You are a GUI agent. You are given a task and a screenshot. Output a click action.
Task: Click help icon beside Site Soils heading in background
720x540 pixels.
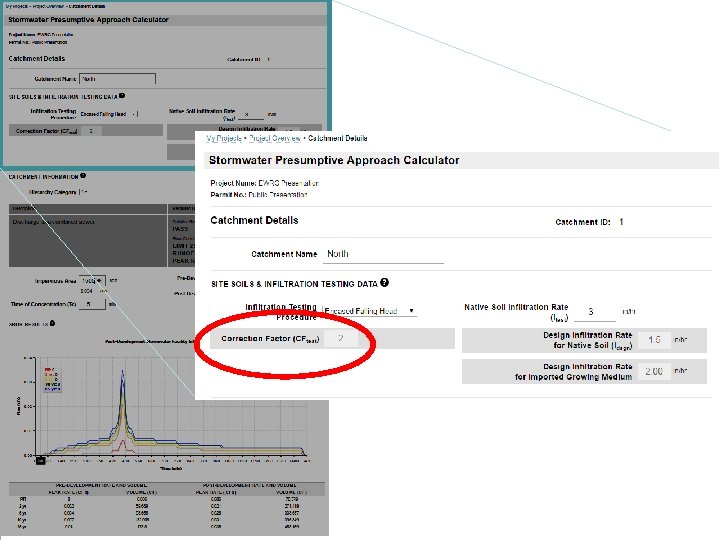point(122,96)
